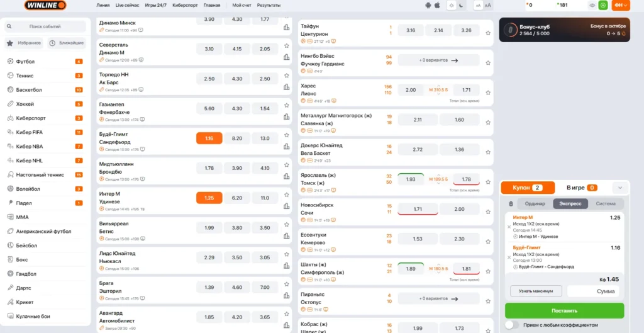Select Баскетбол in the sports sidebar
The image size is (644, 333).
point(45,89)
